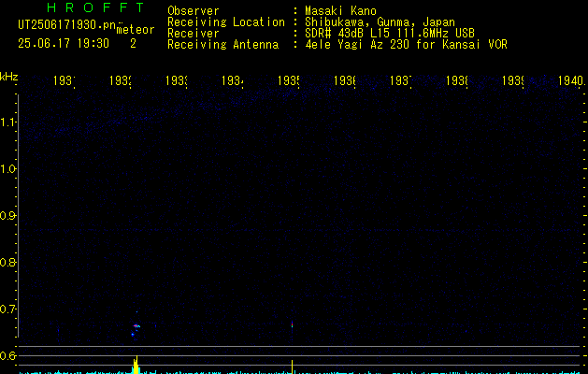Click Shibukawa, Gunma, Japan text

click(x=380, y=22)
